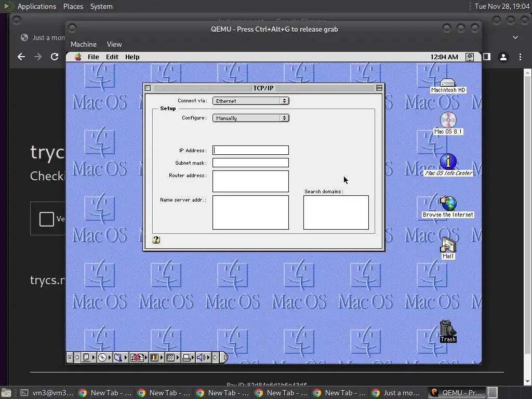Select the Mac OS Info Center icon
The width and height of the screenshot is (532, 399).
(448, 165)
